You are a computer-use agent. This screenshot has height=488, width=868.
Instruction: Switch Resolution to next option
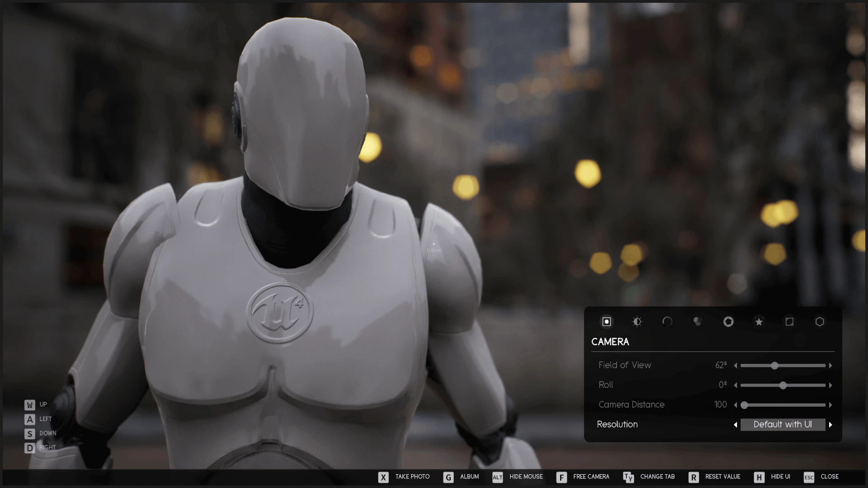point(830,425)
